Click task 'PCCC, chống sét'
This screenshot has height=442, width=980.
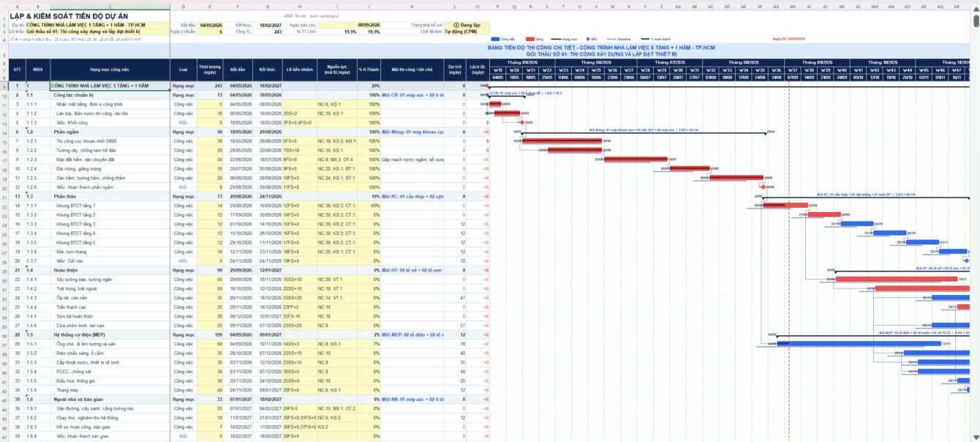pyautogui.click(x=74, y=371)
